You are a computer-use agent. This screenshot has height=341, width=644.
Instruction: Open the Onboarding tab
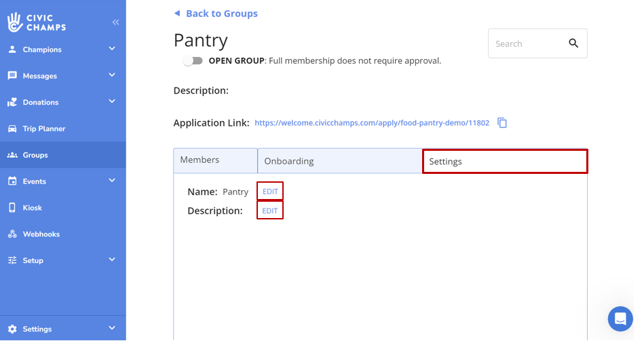(339, 161)
